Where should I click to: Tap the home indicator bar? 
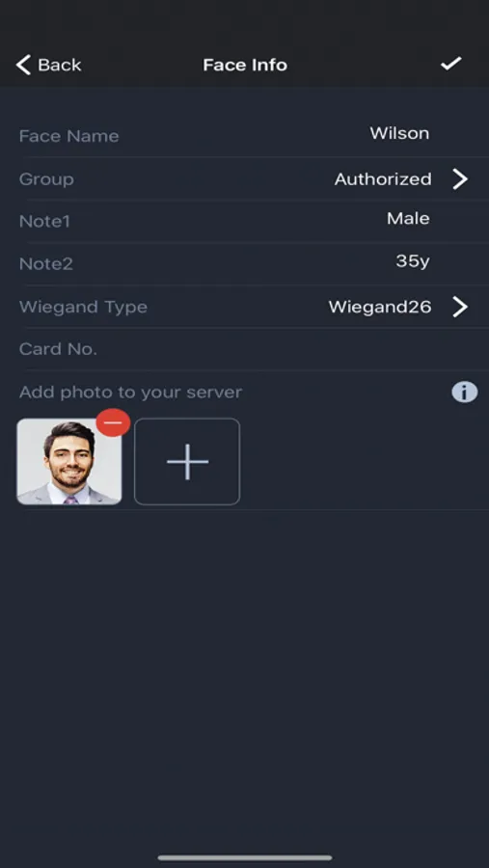coord(245,857)
